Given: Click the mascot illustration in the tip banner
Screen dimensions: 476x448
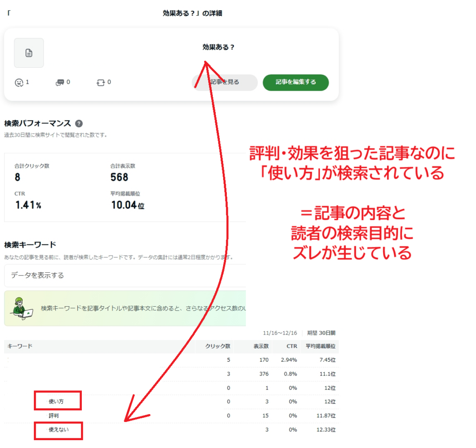Looking at the screenshot, I should point(22,308).
